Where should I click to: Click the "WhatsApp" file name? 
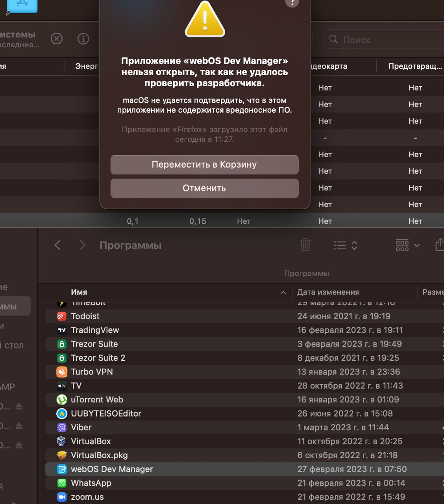(x=91, y=483)
